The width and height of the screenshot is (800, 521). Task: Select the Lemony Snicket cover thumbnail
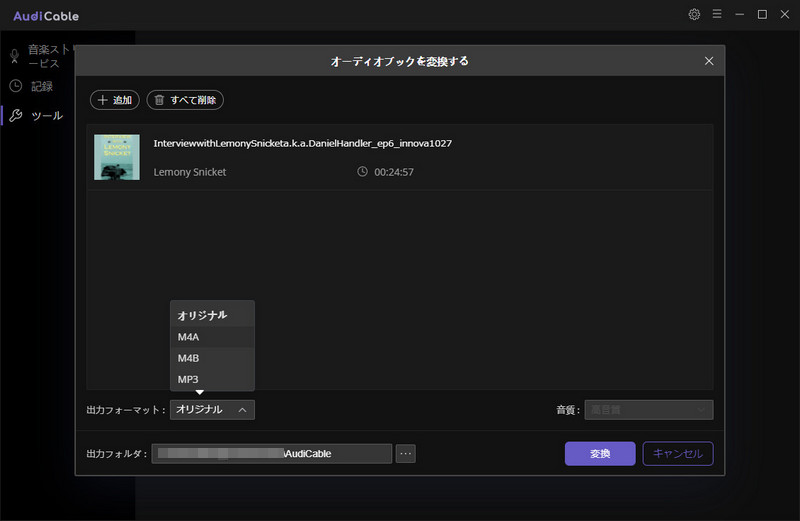[x=117, y=157]
